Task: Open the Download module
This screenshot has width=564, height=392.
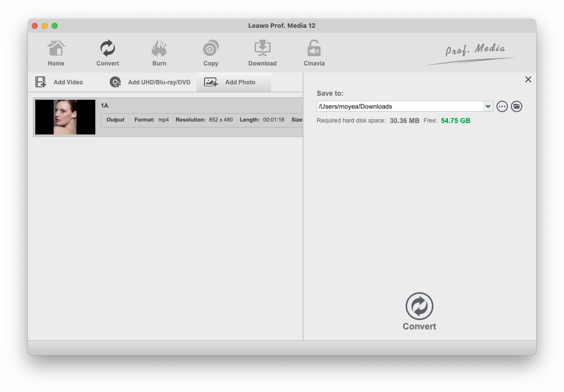Action: 262,53
